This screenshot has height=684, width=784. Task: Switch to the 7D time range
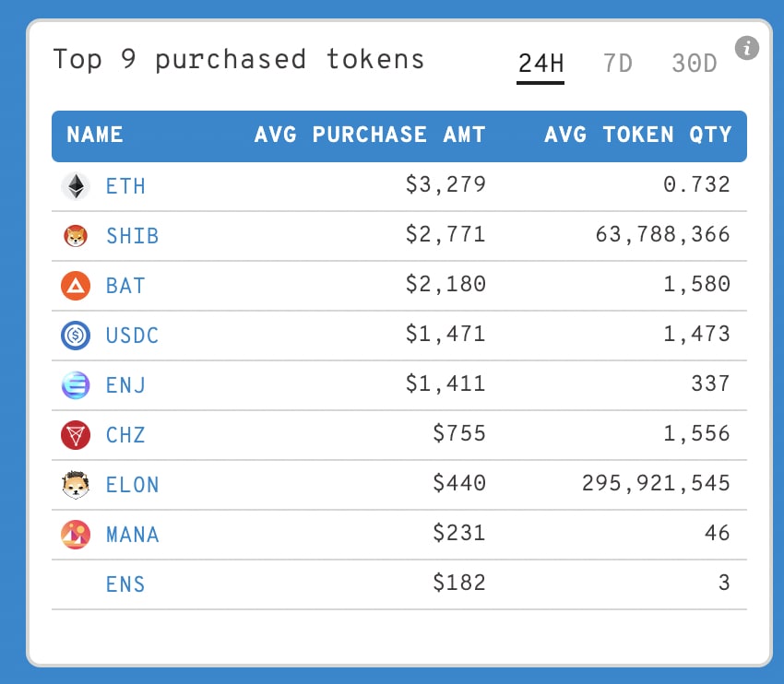(x=617, y=64)
